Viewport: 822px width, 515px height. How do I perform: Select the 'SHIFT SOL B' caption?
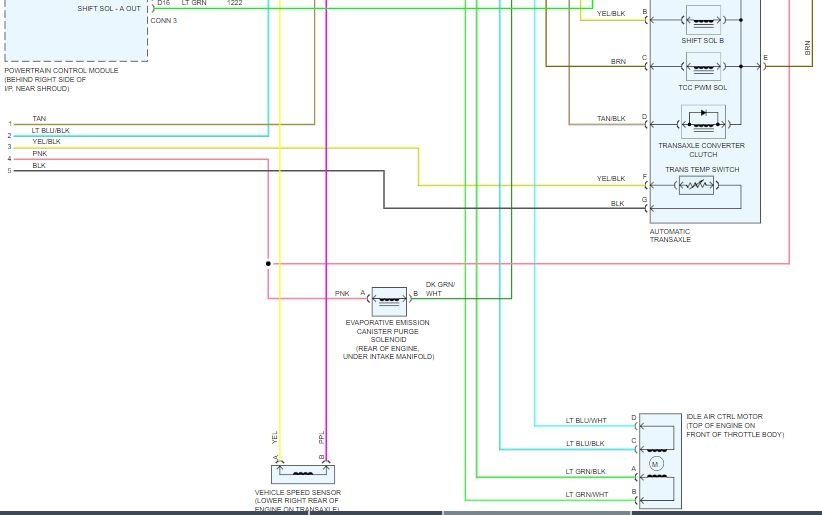[x=702, y=40]
